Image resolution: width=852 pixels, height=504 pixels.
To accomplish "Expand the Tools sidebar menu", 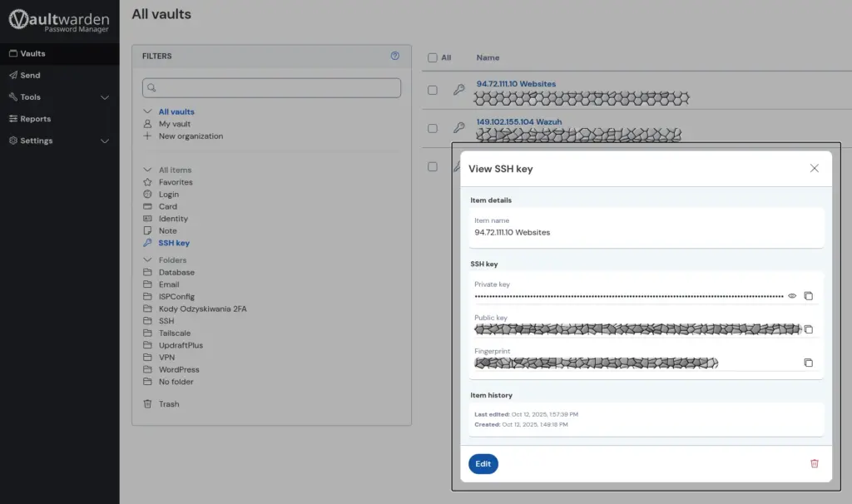I will (105, 97).
